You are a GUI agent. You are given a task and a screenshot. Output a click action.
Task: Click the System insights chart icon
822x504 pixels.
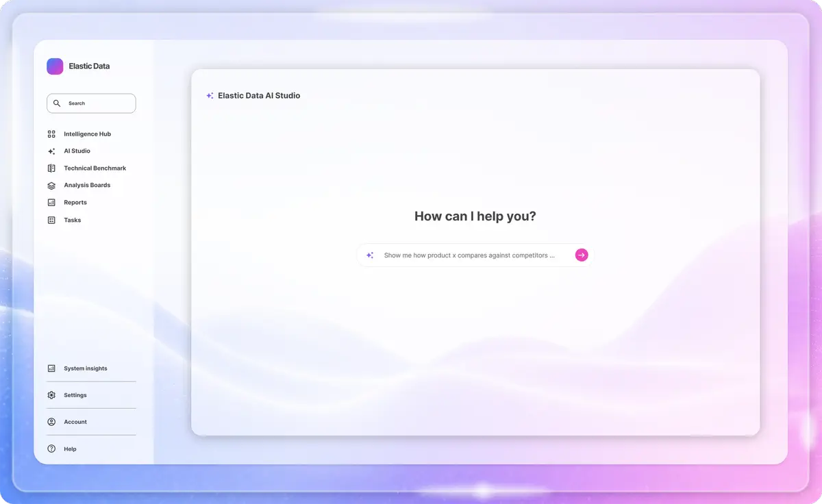pyautogui.click(x=51, y=368)
